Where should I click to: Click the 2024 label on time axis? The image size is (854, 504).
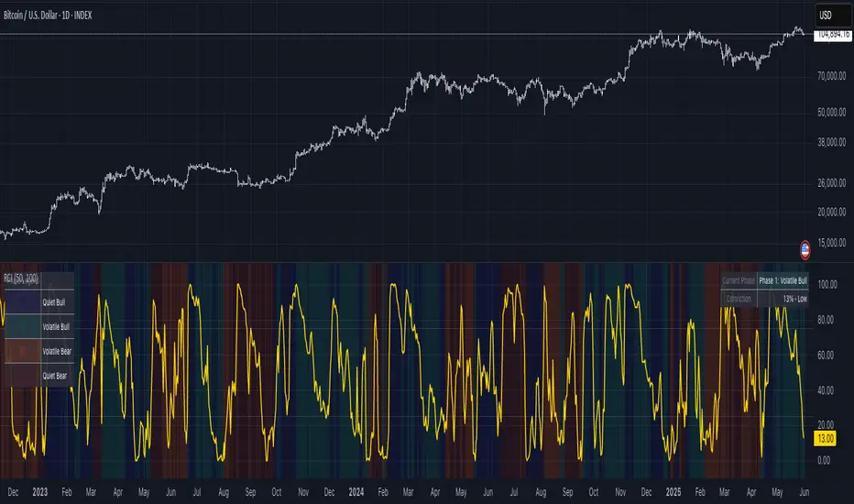[356, 492]
